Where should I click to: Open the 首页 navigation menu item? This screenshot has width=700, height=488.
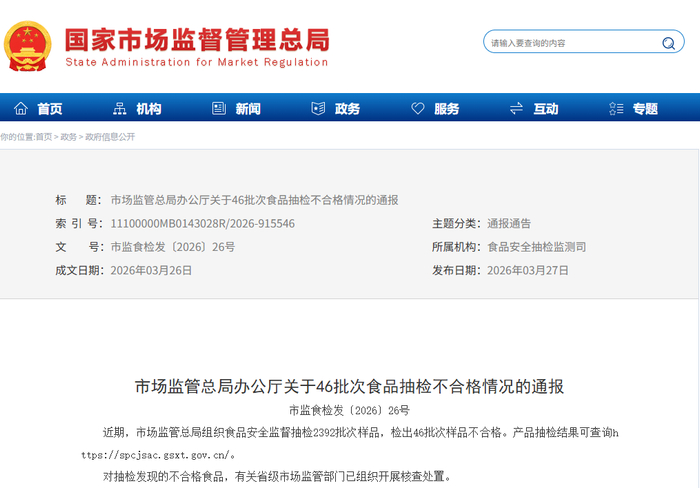coord(50,108)
